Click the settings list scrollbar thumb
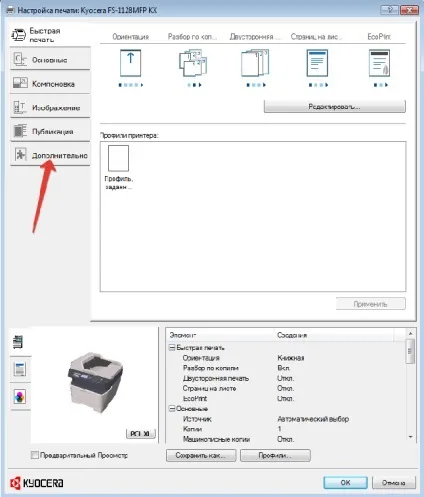The image size is (424, 497). coord(410,351)
